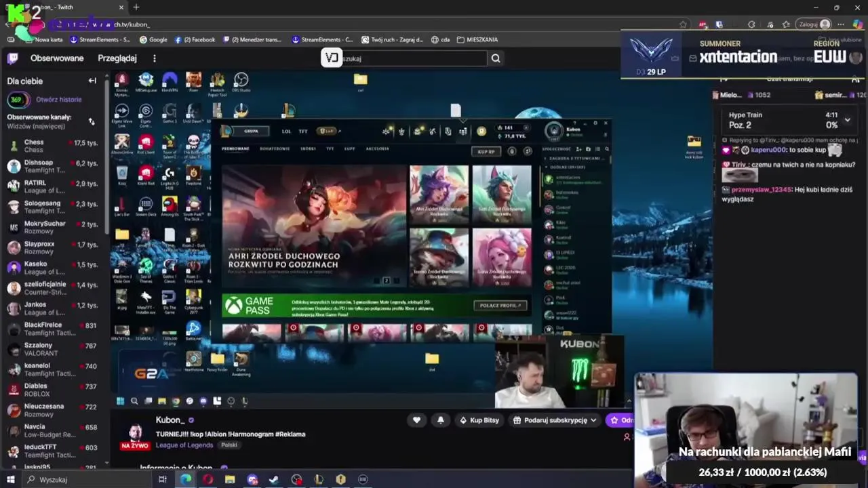Open BOHATEROWIE store tab in League client

click(275, 148)
